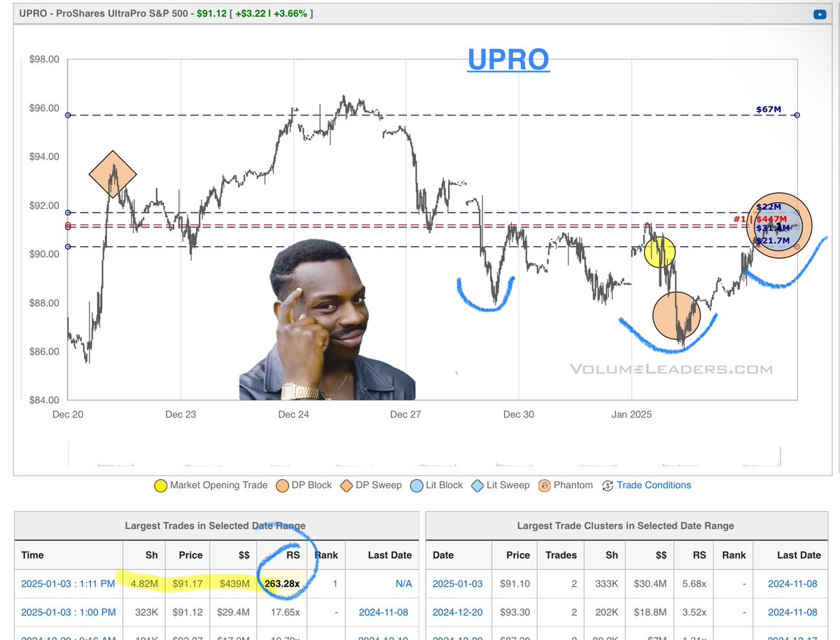Click the 3.52x cluster RS value
This screenshot has height=640, width=840.
click(695, 612)
